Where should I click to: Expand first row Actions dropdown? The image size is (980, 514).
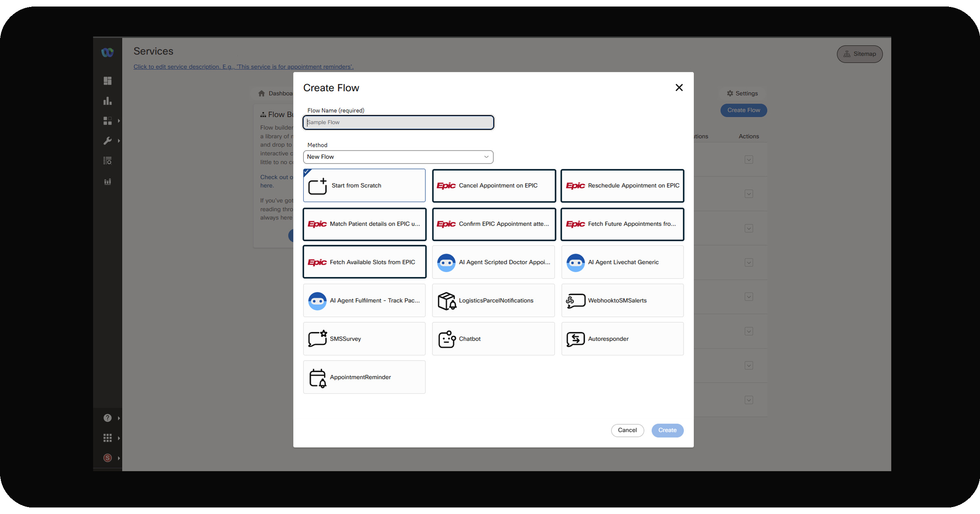pos(748,160)
